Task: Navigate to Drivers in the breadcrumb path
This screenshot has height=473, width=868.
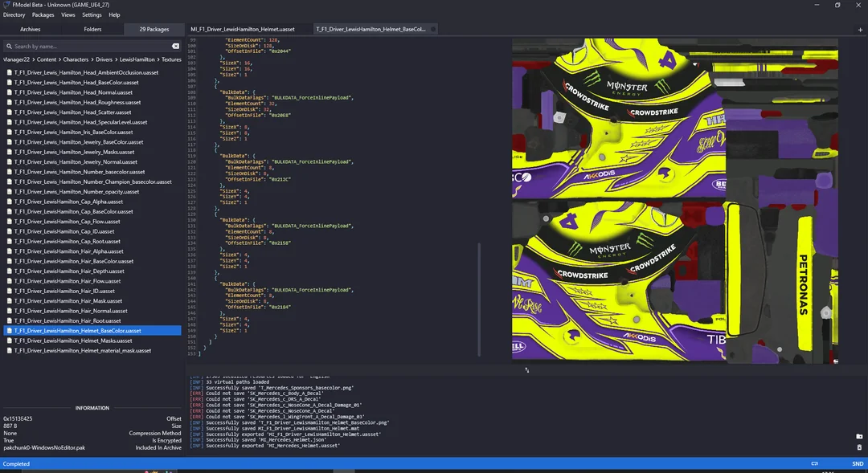Action: (104, 59)
